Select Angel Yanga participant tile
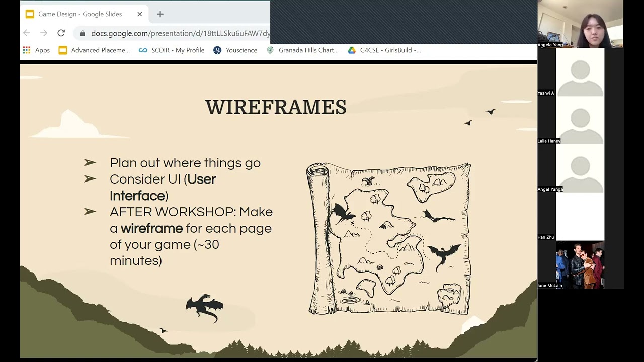644x362 pixels. coord(580,168)
